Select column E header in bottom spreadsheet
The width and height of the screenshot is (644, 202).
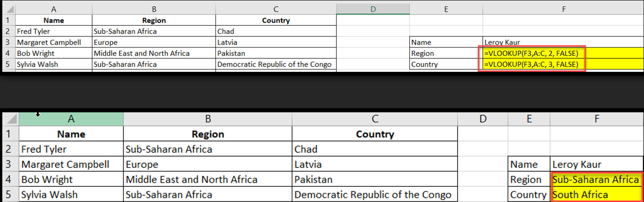(529, 119)
